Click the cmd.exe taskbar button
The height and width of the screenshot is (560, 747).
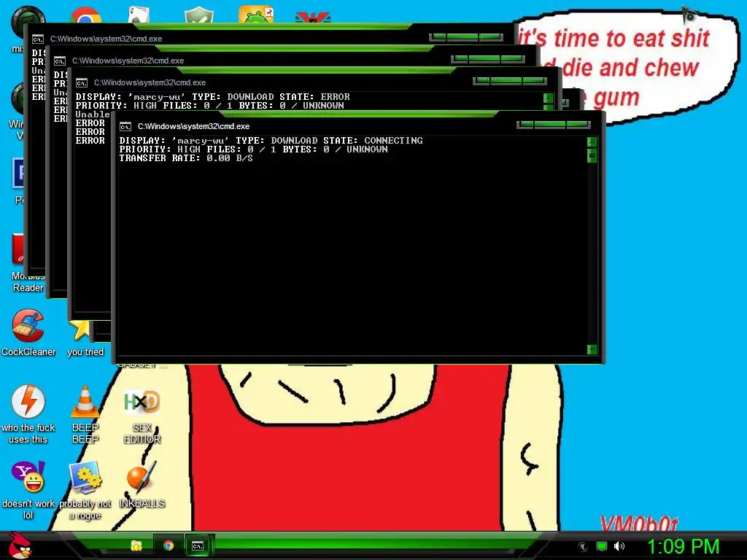[197, 545]
